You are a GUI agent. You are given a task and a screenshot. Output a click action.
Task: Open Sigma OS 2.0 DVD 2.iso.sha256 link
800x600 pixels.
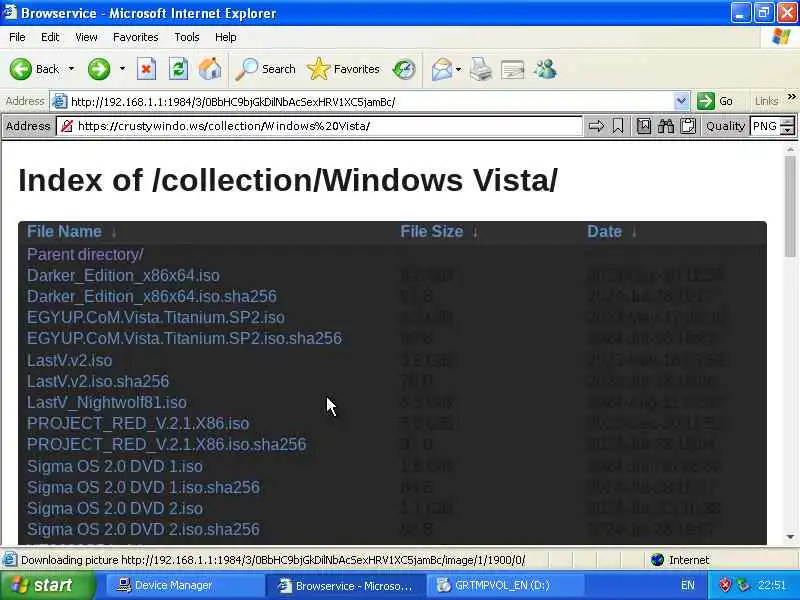pyautogui.click(x=143, y=529)
